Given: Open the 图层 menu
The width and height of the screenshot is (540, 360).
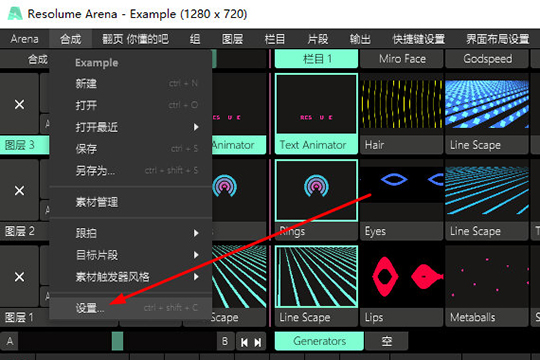Looking at the screenshot, I should (x=232, y=39).
